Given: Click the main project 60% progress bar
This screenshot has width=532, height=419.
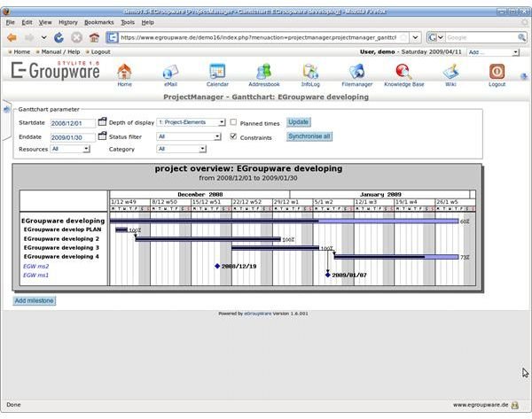Looking at the screenshot, I should coord(285,221).
